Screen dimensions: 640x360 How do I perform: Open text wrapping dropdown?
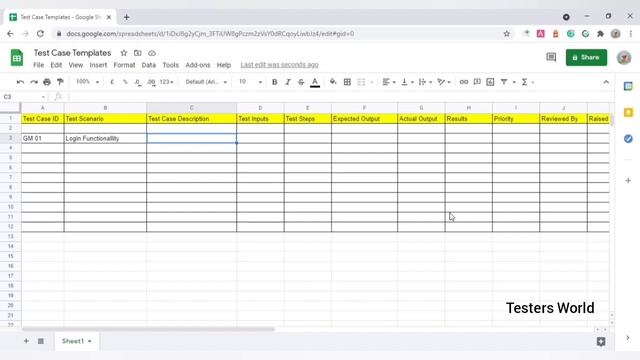(425, 82)
